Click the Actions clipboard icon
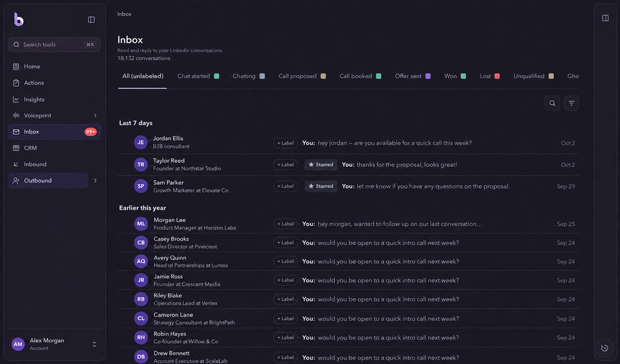This screenshot has height=364, width=620. 15,83
